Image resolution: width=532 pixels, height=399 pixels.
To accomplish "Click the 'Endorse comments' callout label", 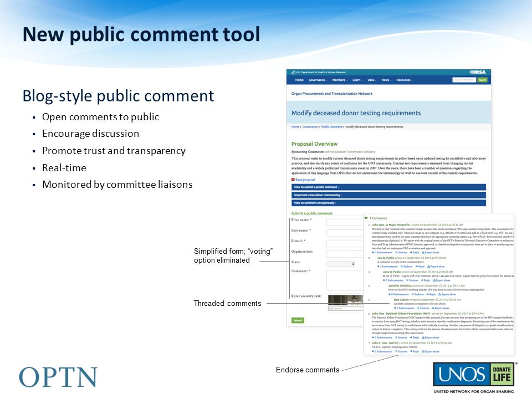I will [x=308, y=370].
